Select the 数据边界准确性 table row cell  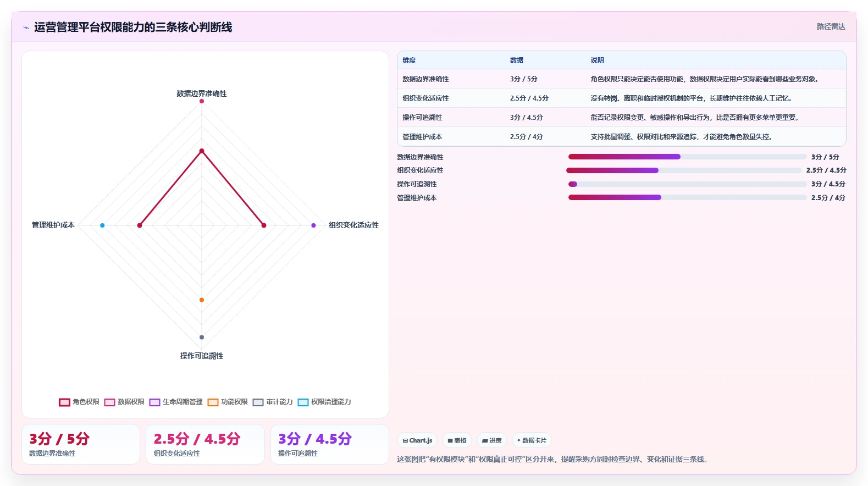tap(425, 79)
